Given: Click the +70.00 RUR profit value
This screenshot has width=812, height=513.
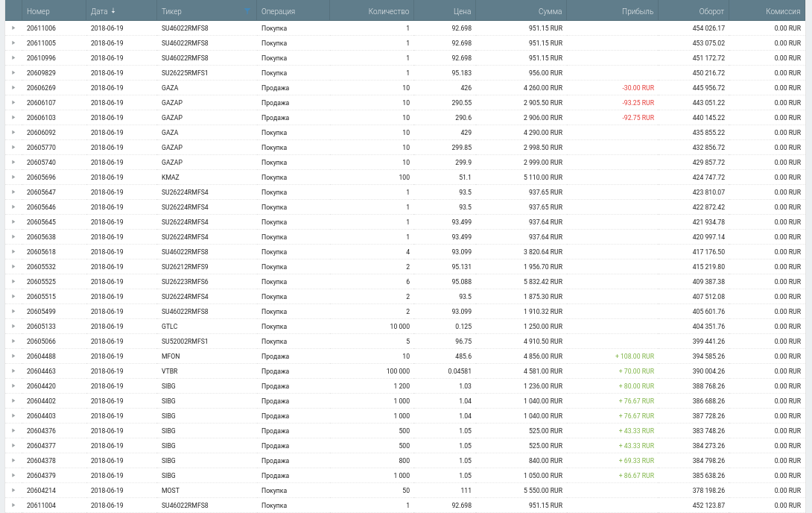Looking at the screenshot, I should tap(636, 371).
